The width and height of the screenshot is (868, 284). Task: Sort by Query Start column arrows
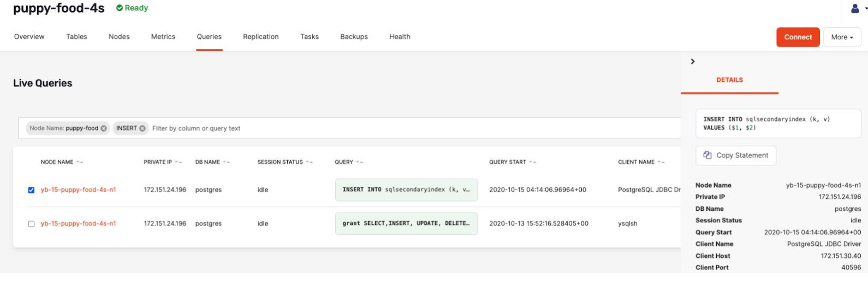tap(533, 162)
